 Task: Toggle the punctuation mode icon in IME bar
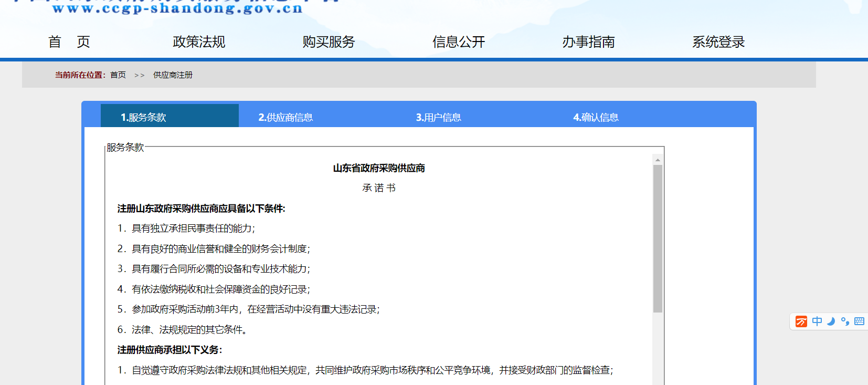tap(845, 321)
